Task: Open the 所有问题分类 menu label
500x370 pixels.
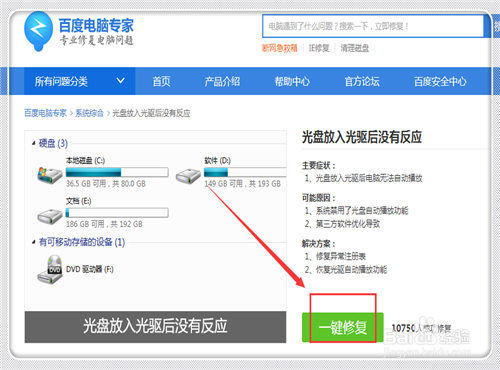Action: pyautogui.click(x=61, y=81)
